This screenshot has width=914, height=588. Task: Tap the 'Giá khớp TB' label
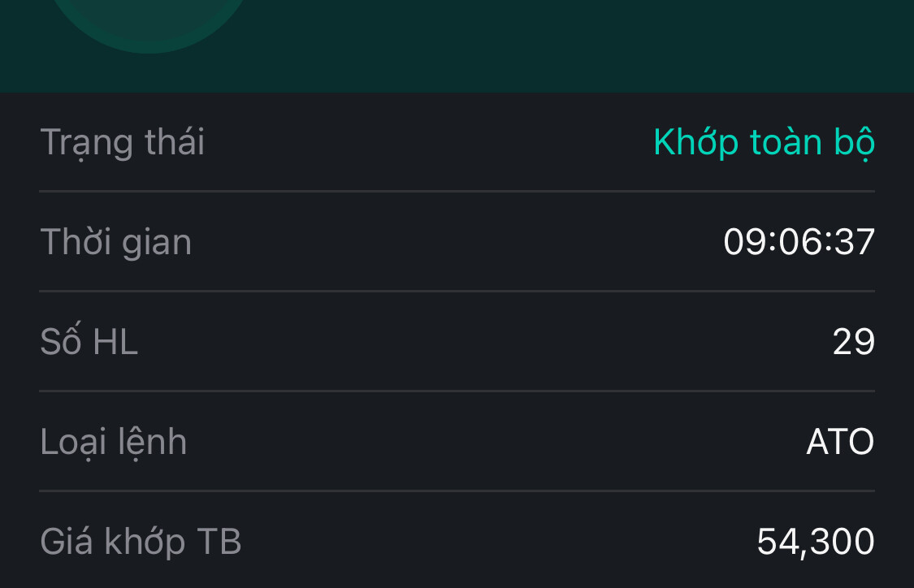click(141, 542)
